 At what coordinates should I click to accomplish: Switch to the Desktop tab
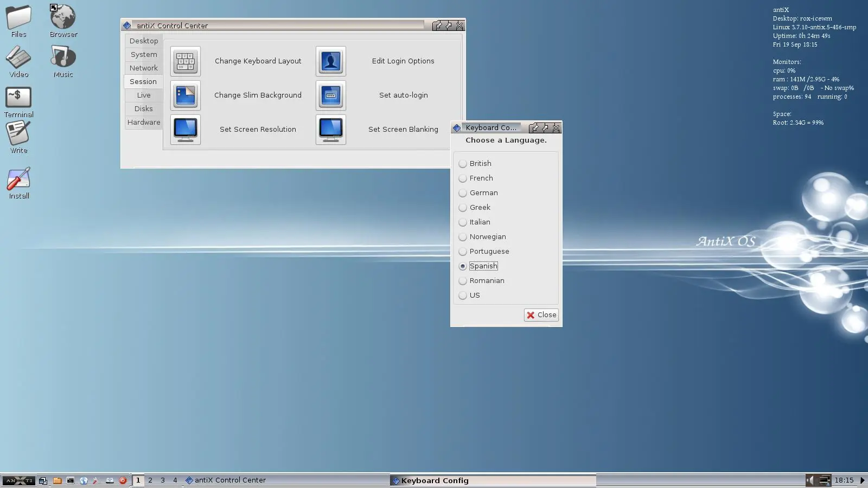click(144, 41)
